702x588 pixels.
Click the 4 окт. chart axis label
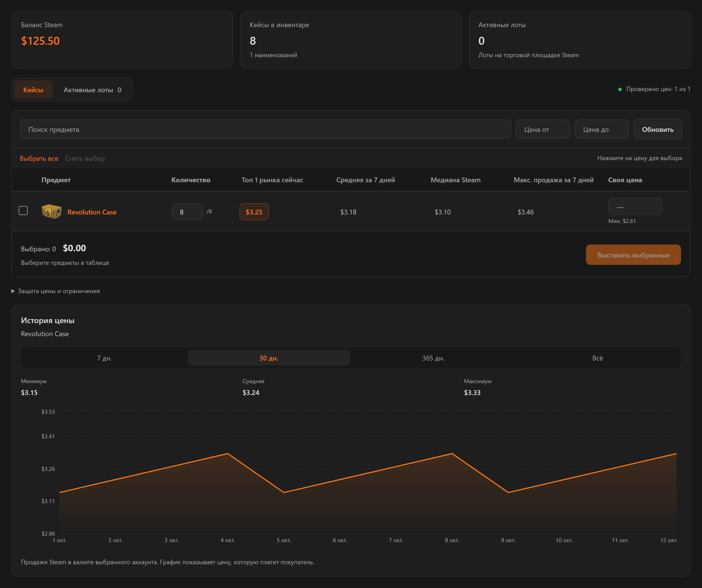228,540
